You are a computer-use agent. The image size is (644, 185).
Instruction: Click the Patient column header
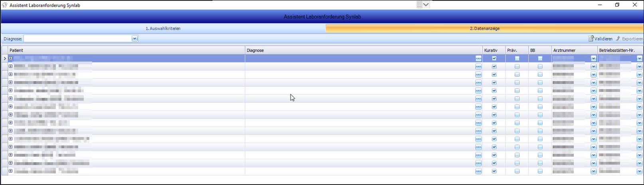[126, 50]
